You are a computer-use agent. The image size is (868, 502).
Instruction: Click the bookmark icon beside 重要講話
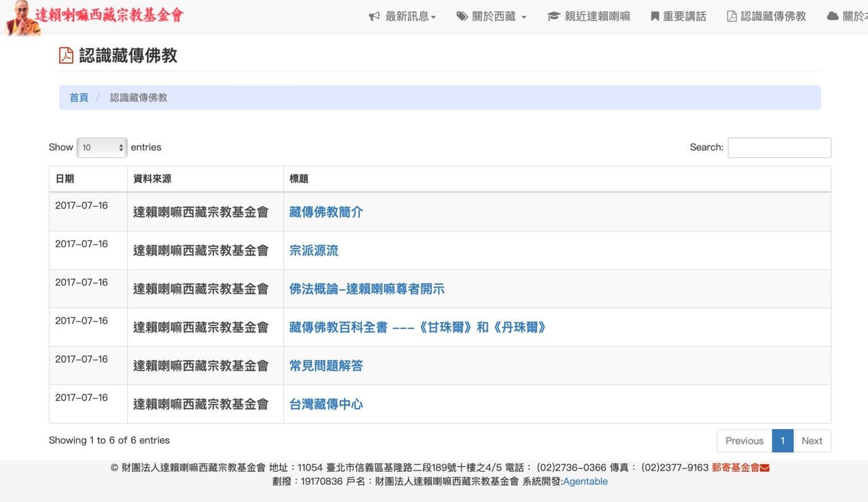pyautogui.click(x=655, y=16)
